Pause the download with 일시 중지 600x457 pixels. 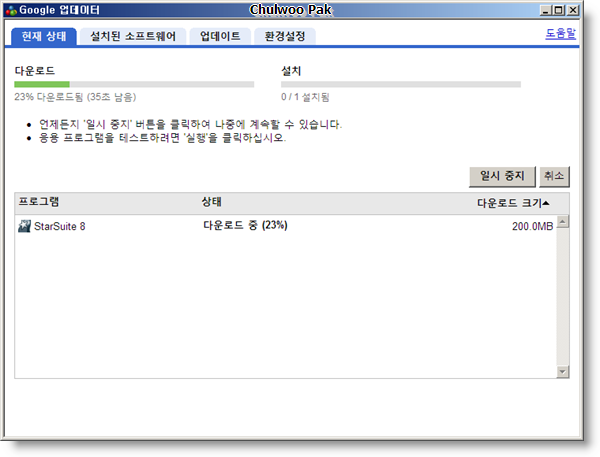502,176
